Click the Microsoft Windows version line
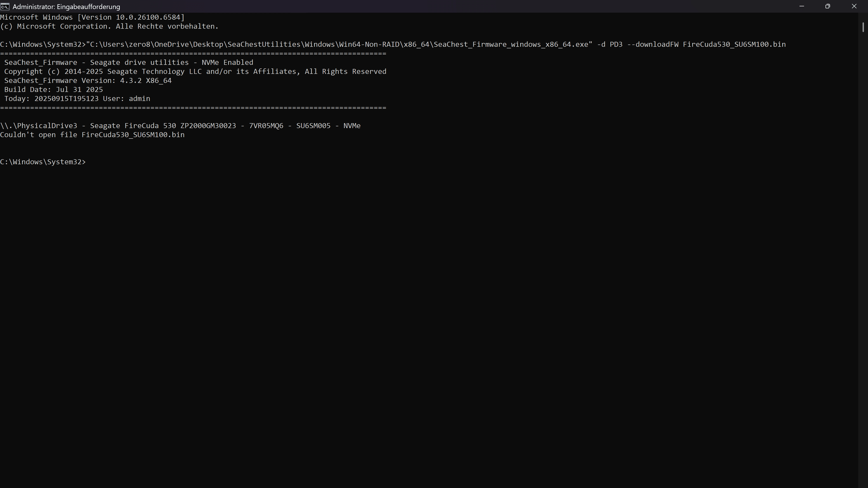This screenshot has height=488, width=868. pos(92,18)
